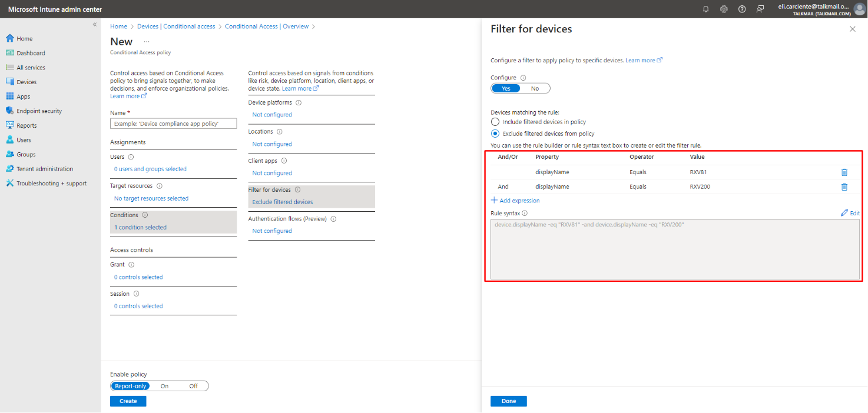This screenshot has width=868, height=413.
Task: Click the Done button
Action: coord(508,401)
